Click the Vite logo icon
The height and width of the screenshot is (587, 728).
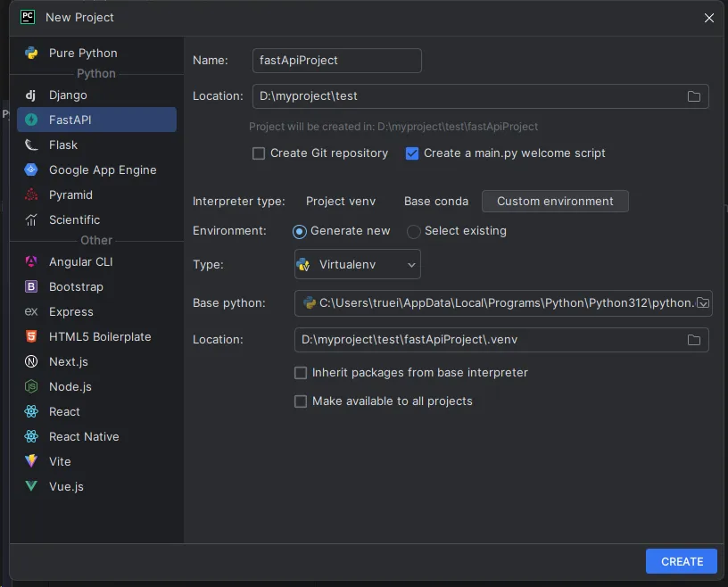pos(31,461)
